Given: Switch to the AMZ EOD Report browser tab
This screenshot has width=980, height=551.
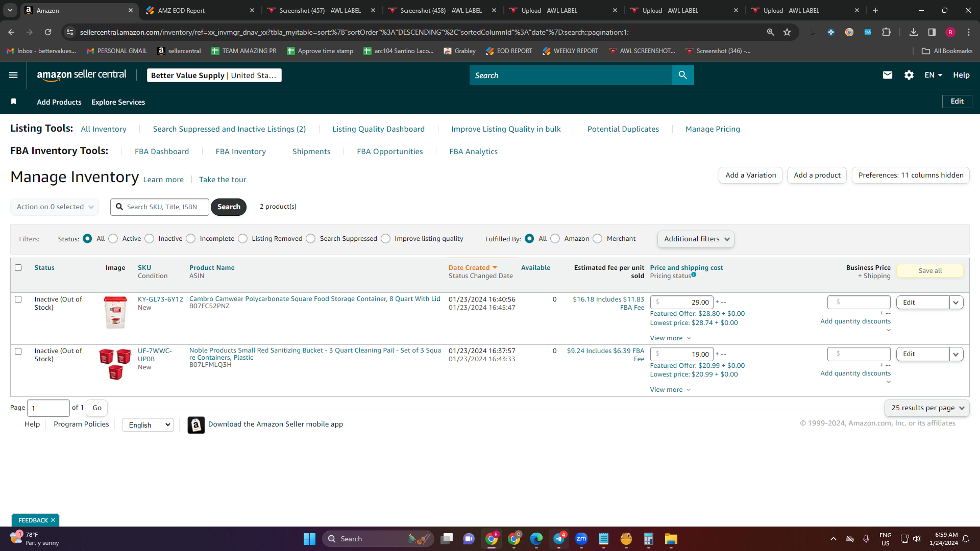Looking at the screenshot, I should coord(200,10).
